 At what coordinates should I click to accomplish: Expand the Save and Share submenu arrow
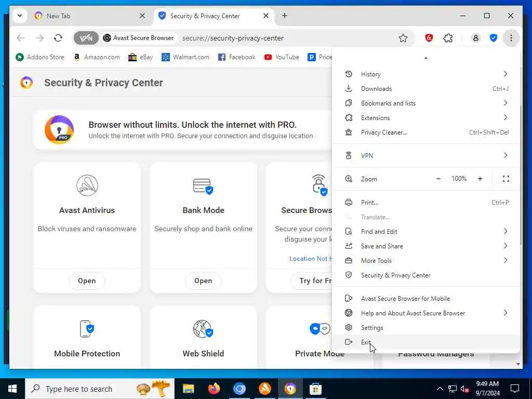506,246
